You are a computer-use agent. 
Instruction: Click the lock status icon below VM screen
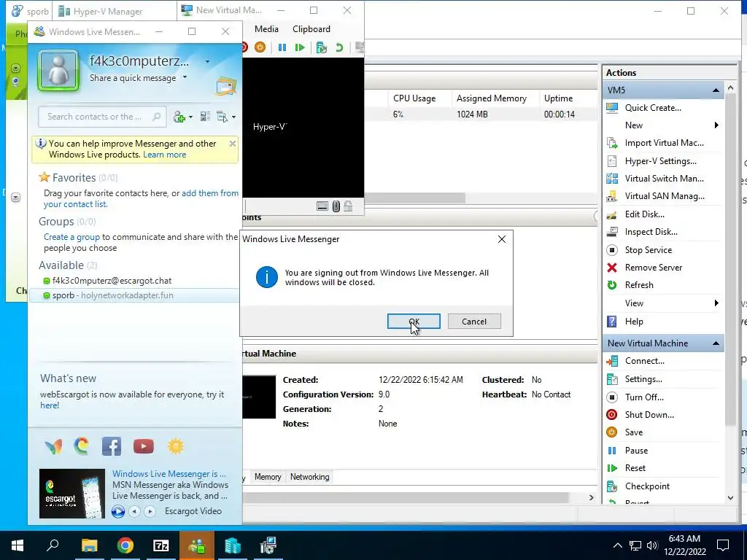(x=348, y=206)
